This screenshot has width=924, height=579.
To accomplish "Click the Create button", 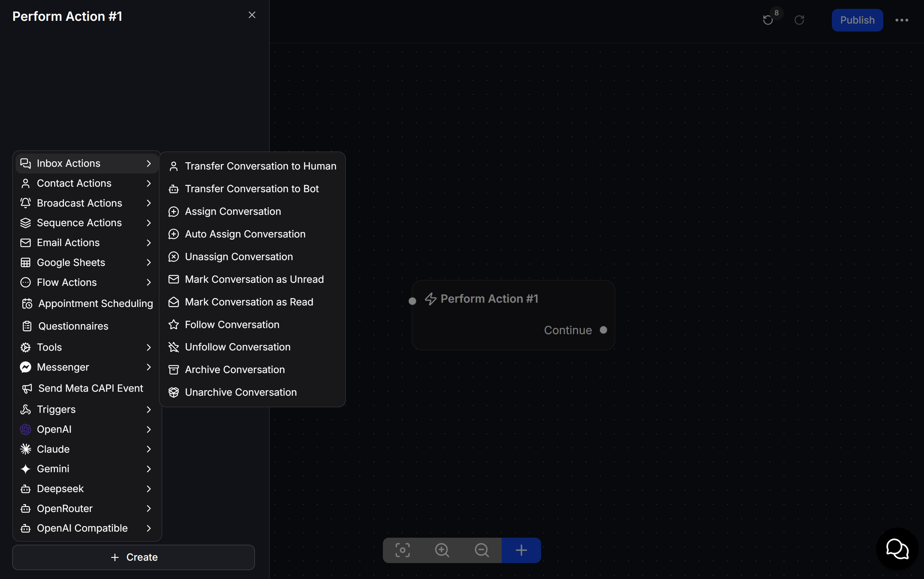I will 134,557.
